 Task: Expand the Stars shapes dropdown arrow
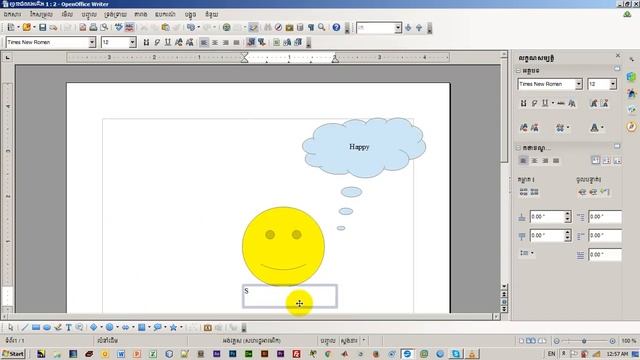181,327
